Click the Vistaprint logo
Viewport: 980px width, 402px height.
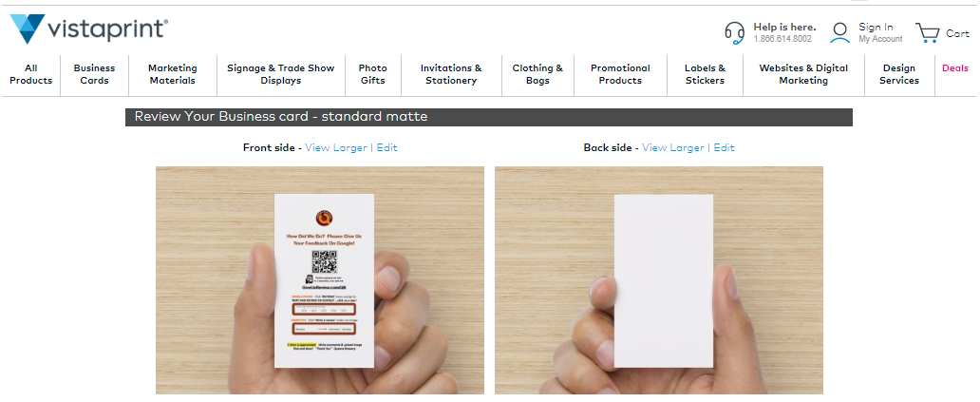88,29
